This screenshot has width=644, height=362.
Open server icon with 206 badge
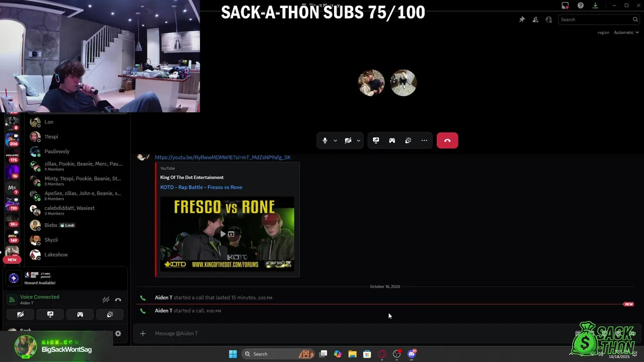pyautogui.click(x=12, y=139)
